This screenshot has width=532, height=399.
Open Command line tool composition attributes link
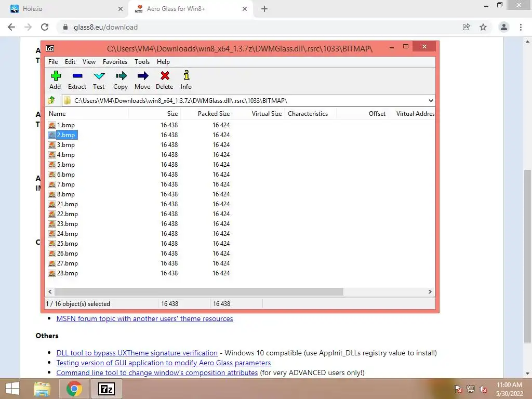point(157,373)
